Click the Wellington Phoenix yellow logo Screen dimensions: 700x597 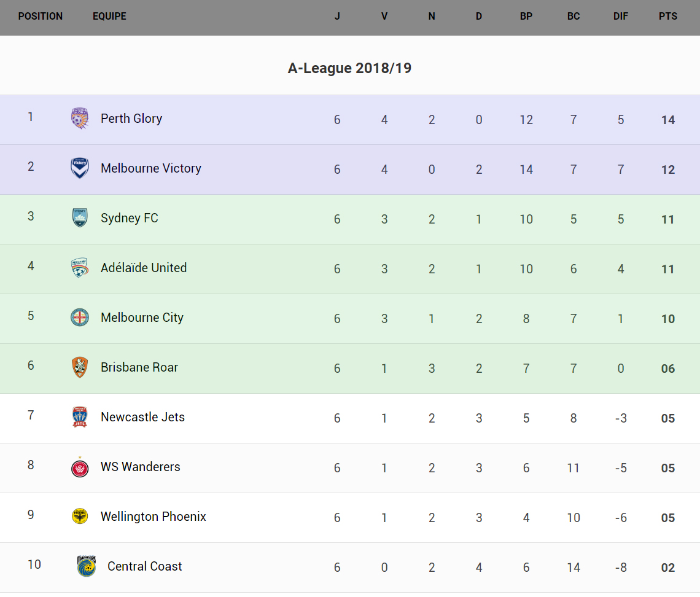click(x=80, y=517)
